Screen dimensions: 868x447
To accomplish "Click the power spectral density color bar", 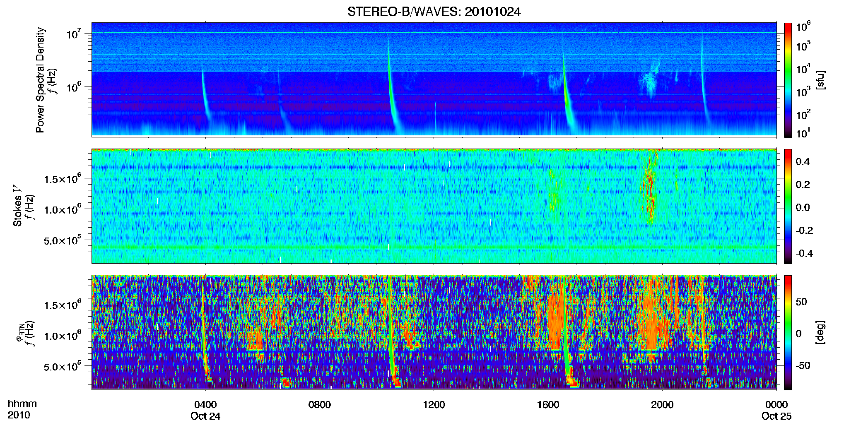I will tap(788, 80).
